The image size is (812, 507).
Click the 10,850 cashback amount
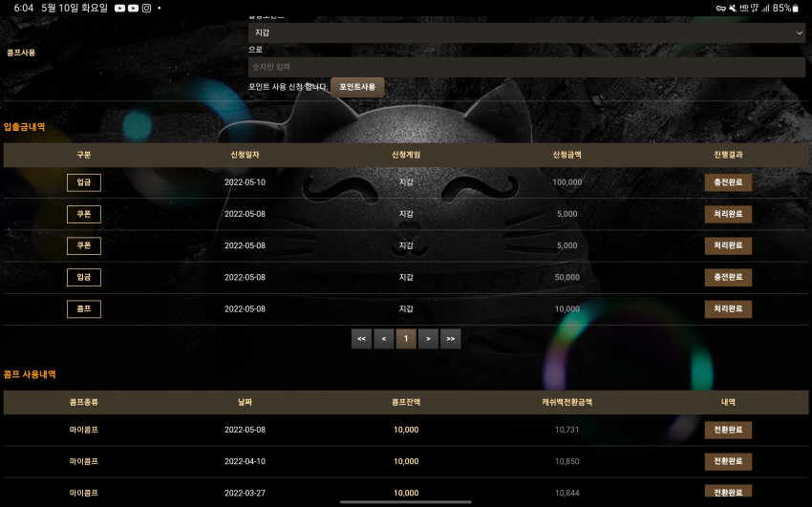[567, 461]
